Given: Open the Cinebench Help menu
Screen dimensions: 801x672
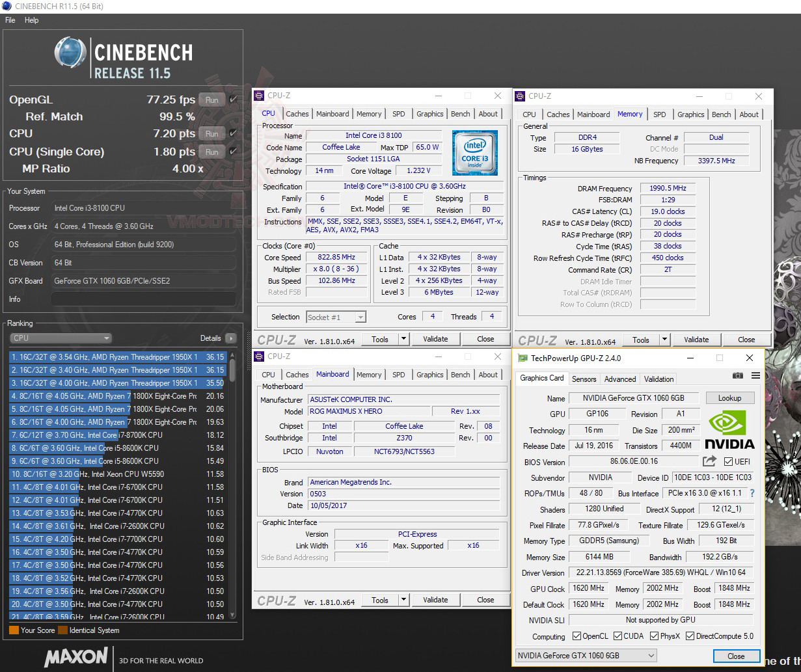Looking at the screenshot, I should click(32, 20).
